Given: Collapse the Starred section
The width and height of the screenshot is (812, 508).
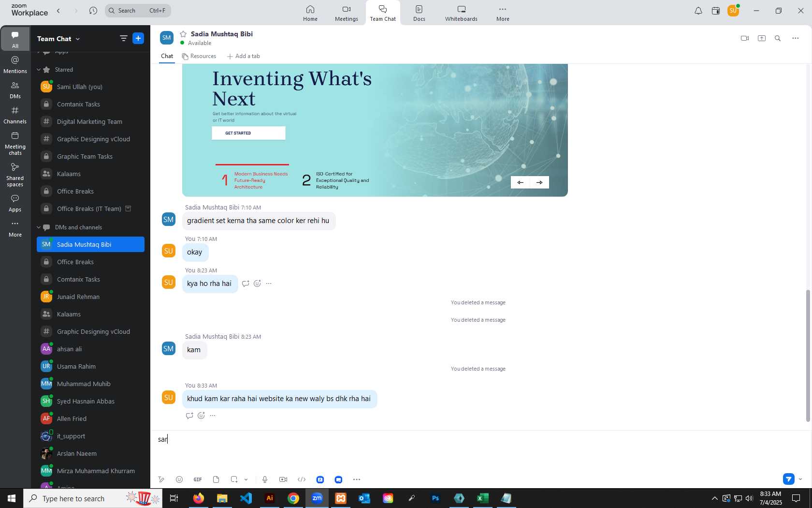Looking at the screenshot, I should click(x=39, y=70).
